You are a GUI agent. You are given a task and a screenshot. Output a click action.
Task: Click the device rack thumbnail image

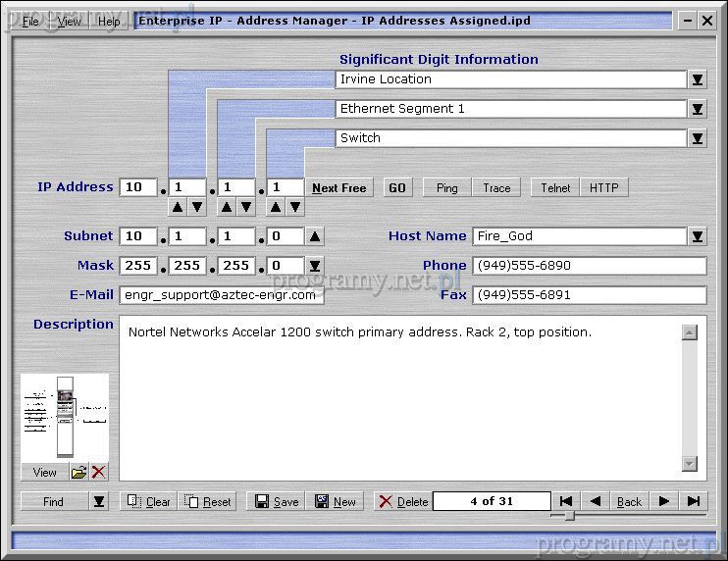tap(65, 418)
